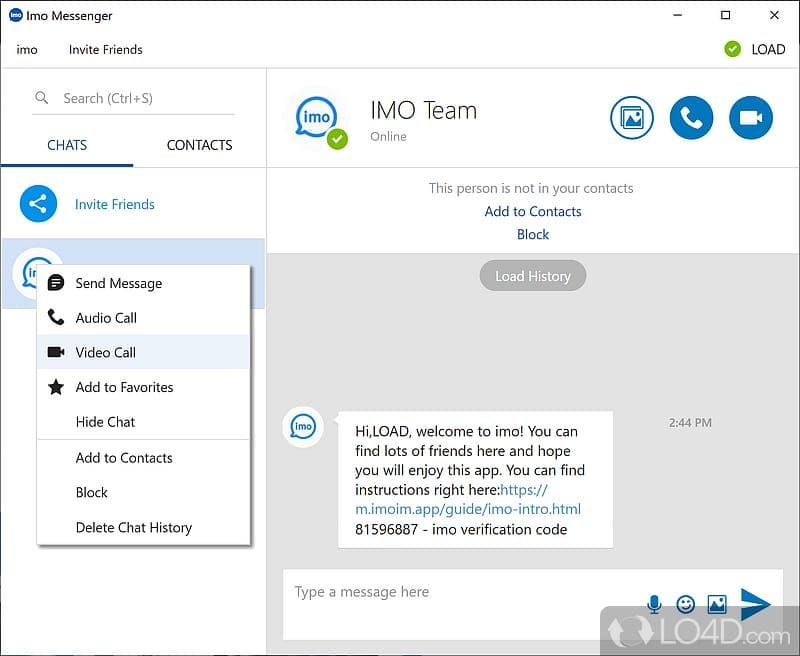This screenshot has height=656, width=800.
Task: Click 'This person is not in your contacts' notice
Action: [531, 188]
